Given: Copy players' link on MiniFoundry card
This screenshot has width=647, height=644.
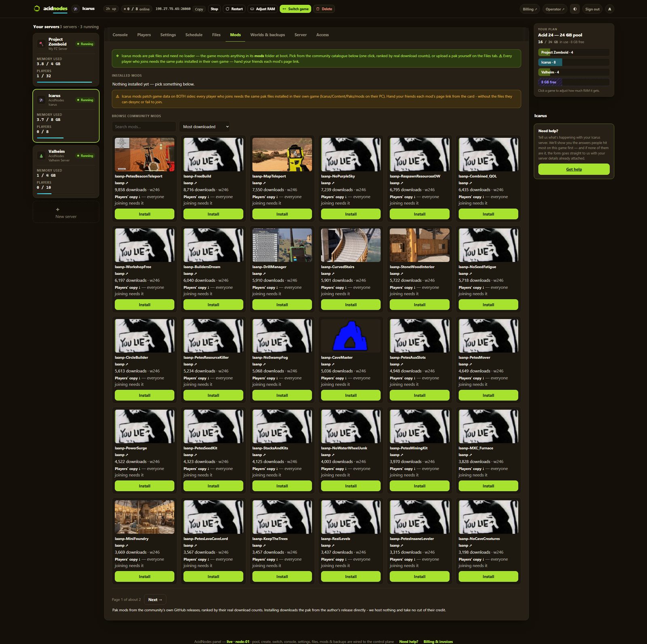Looking at the screenshot, I should tap(127, 560).
